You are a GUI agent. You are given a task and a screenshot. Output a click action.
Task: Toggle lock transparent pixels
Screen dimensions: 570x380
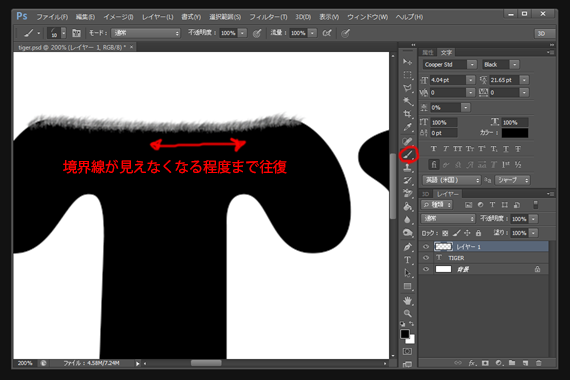pyautogui.click(x=445, y=233)
